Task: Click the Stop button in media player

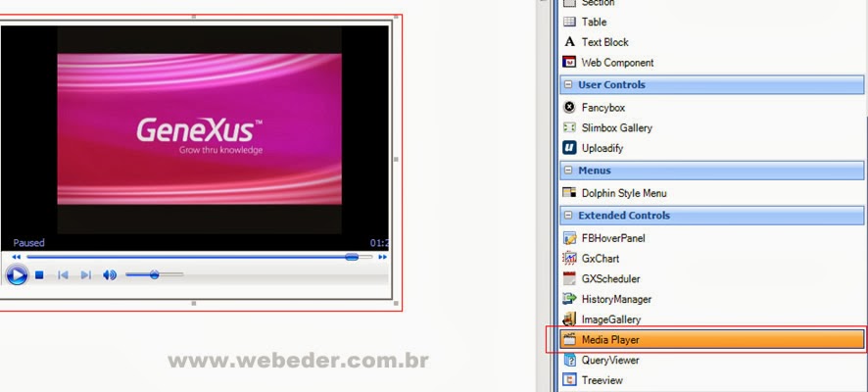Action: tap(39, 274)
